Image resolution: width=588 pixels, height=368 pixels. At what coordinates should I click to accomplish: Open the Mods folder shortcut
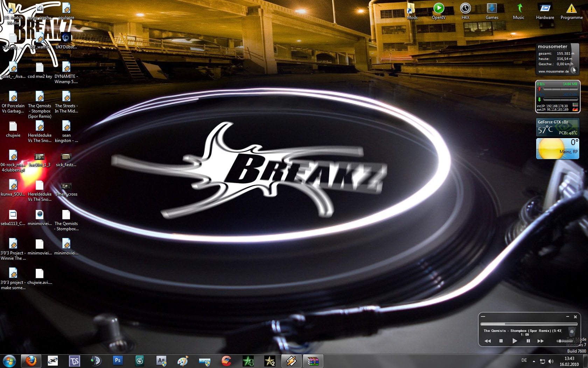[412, 11]
